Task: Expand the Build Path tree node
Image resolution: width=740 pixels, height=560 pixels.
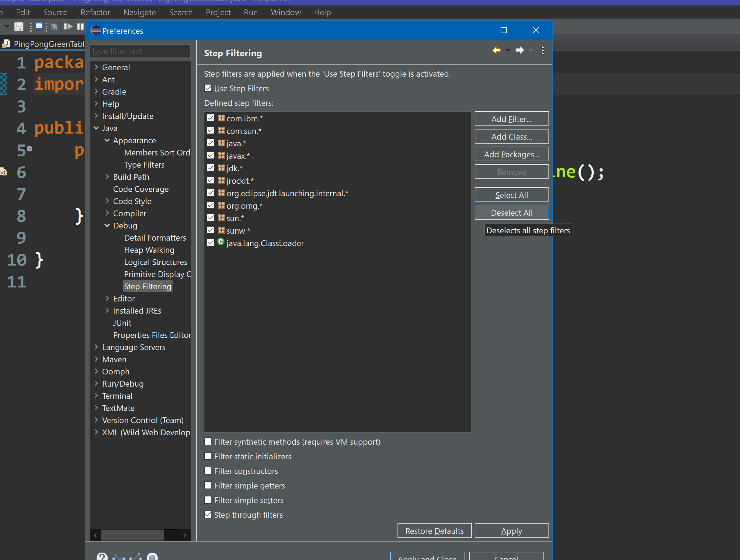Action: 107,177
